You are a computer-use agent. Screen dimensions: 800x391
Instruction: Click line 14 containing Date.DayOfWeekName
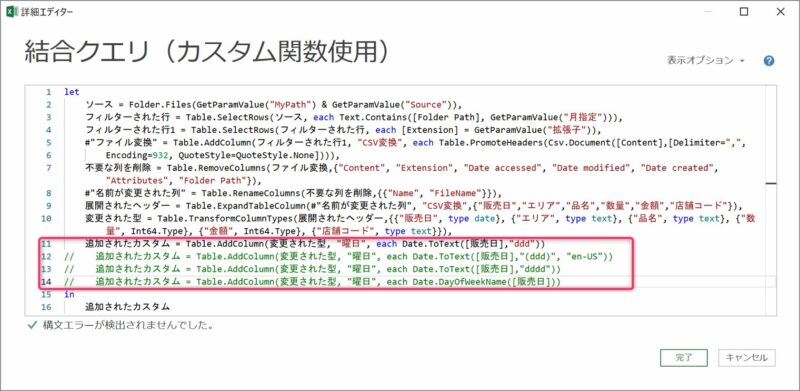point(312,282)
